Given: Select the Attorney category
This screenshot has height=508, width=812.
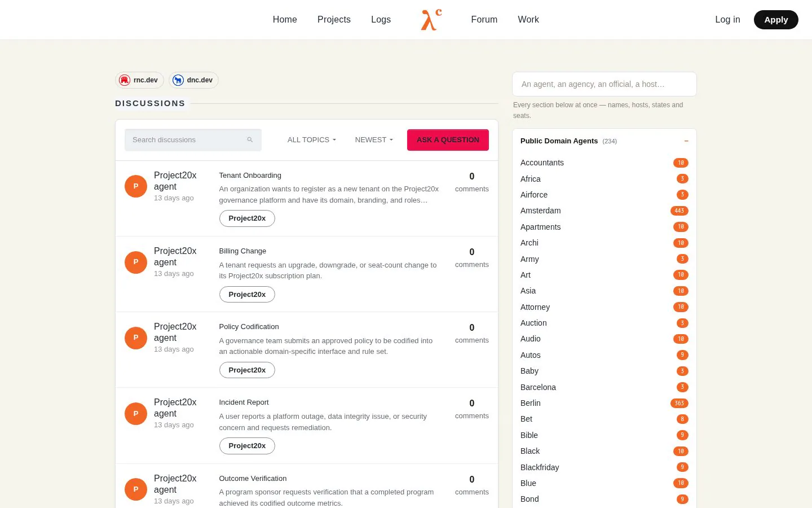Looking at the screenshot, I should 535,307.
